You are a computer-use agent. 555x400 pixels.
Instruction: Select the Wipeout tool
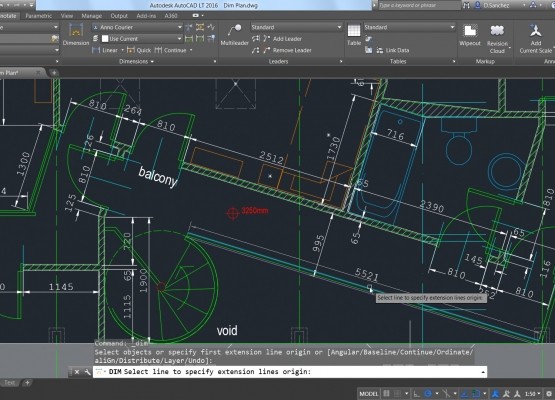coord(470,35)
